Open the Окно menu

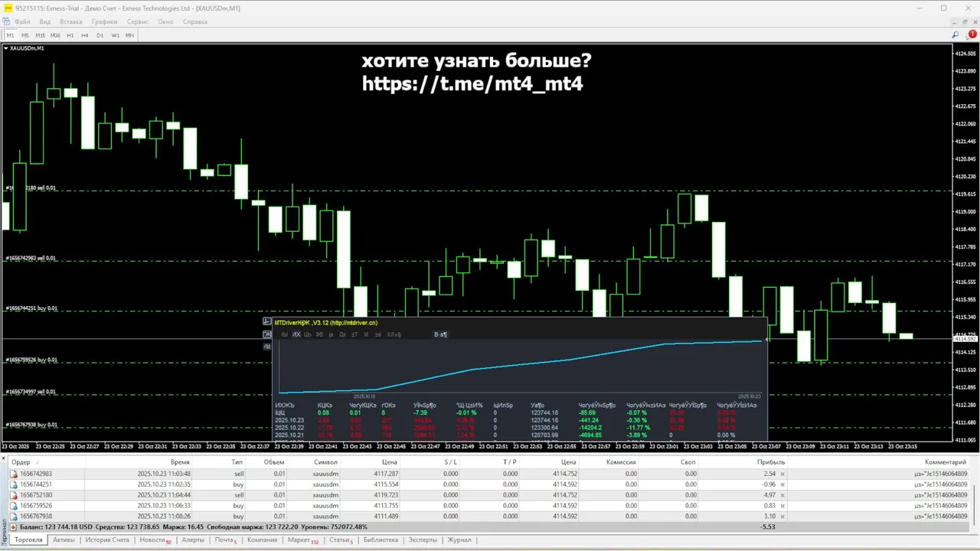166,21
